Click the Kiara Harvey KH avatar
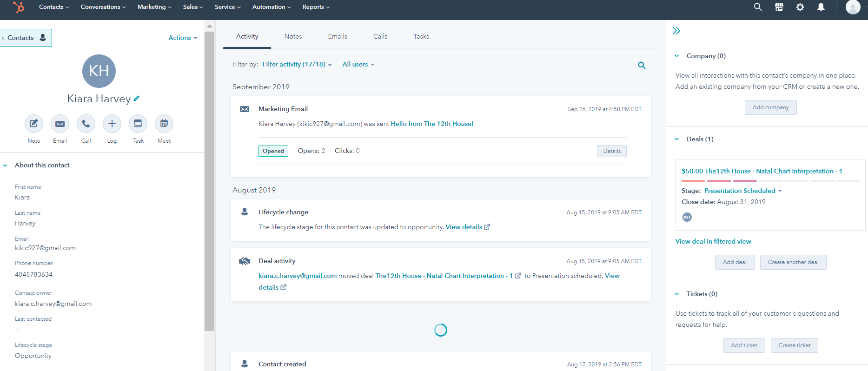The image size is (868, 371). [99, 71]
